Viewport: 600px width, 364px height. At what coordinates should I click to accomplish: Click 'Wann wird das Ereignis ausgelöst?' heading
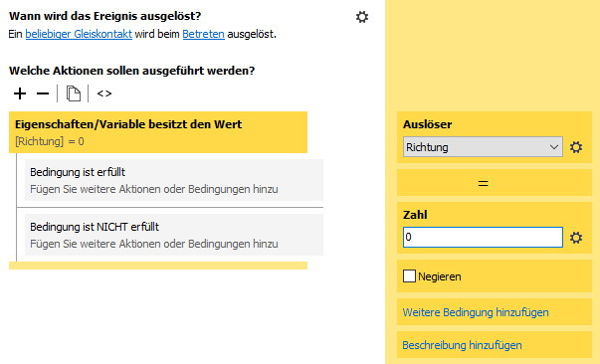[x=104, y=16]
